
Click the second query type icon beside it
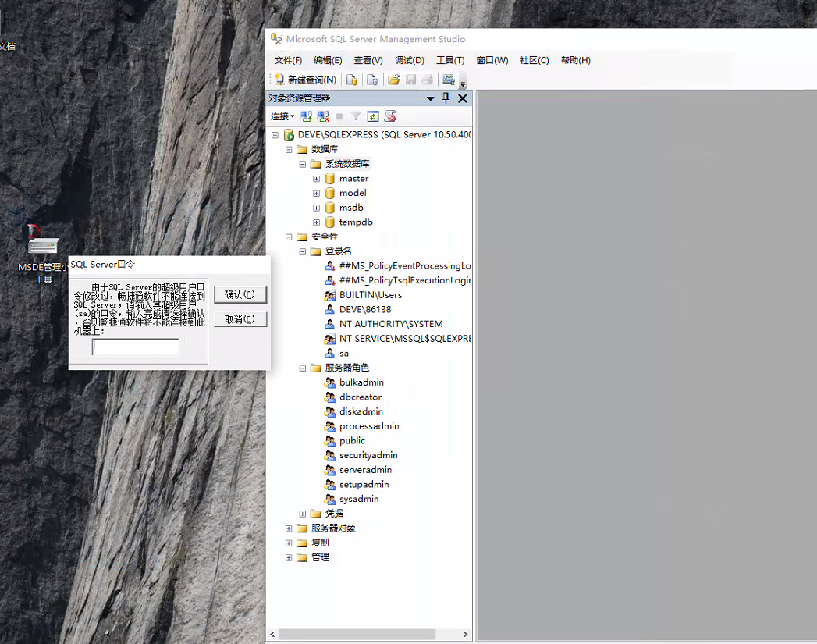(x=372, y=80)
